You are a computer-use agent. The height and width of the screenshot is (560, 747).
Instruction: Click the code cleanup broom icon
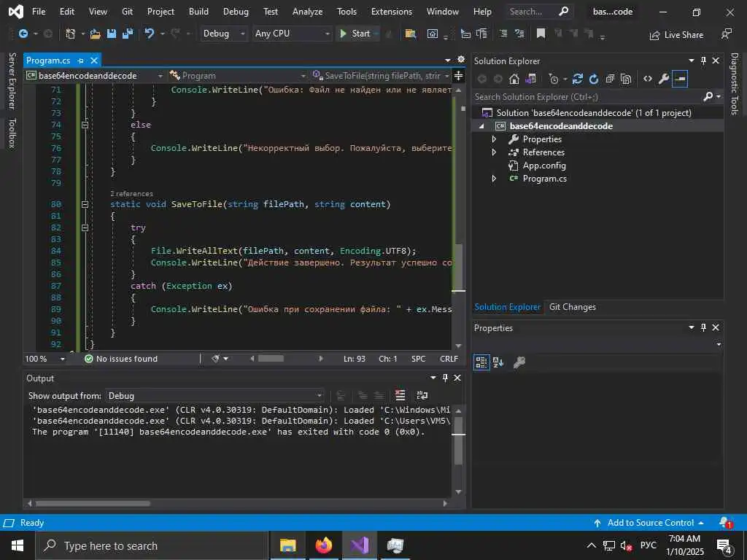pos(215,359)
